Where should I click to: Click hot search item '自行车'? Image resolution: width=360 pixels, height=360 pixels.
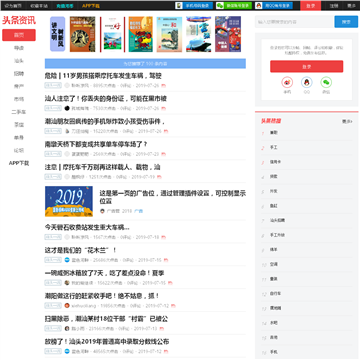(275, 294)
